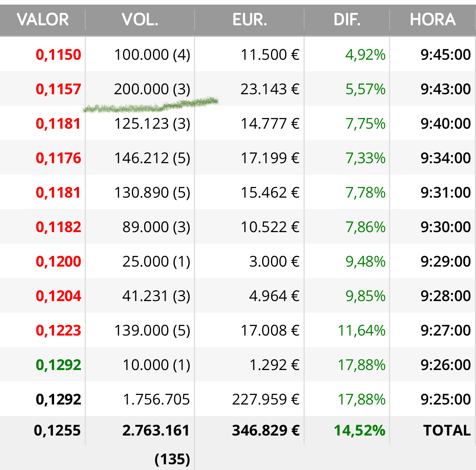Select the 9:31:00 time entry
Image resolution: width=476 pixels, height=470 pixels.
point(446,193)
